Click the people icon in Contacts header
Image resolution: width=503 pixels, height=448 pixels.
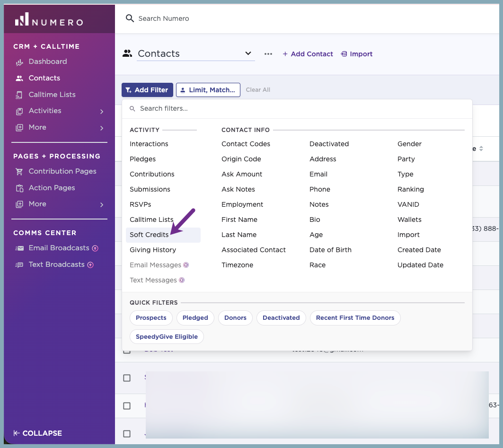[x=127, y=53]
